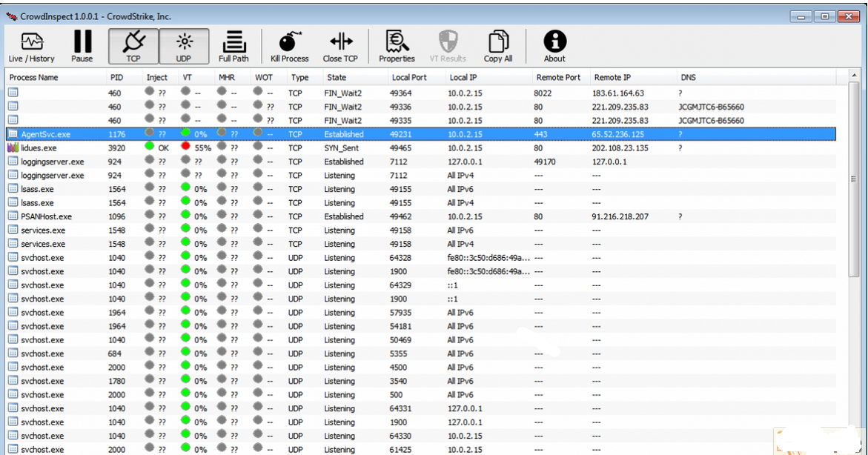Viewport: 868px width, 455px height.
Task: Pause the live connection updates
Action: [82, 47]
